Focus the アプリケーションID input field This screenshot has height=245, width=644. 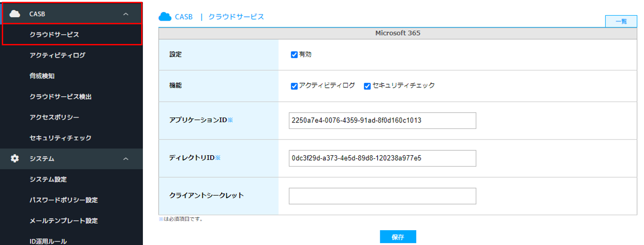click(382, 120)
